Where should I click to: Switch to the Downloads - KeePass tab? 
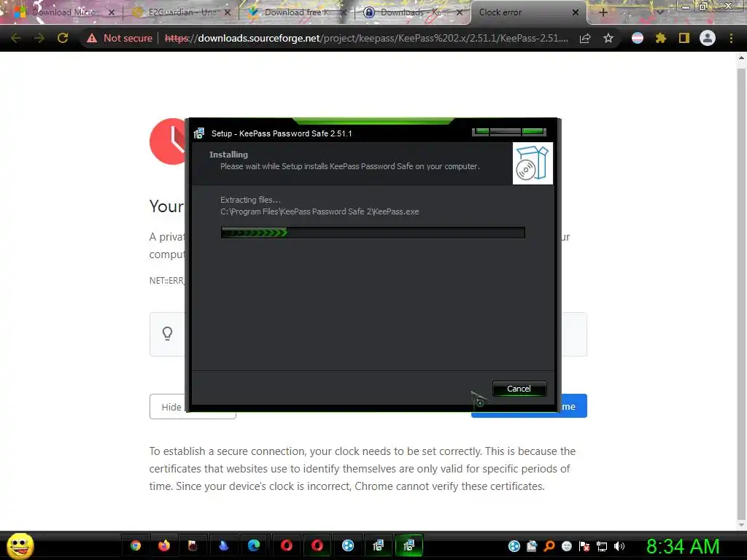tap(413, 12)
